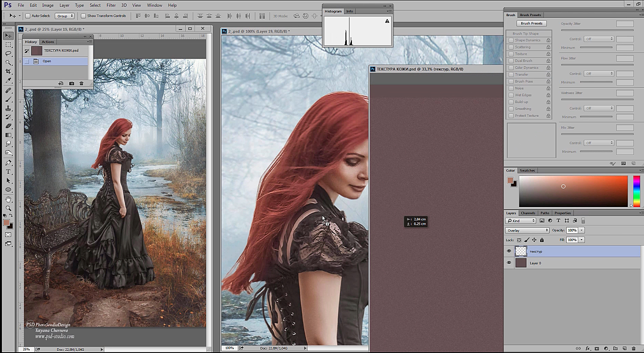Select the Hand tool

[x=8, y=199]
